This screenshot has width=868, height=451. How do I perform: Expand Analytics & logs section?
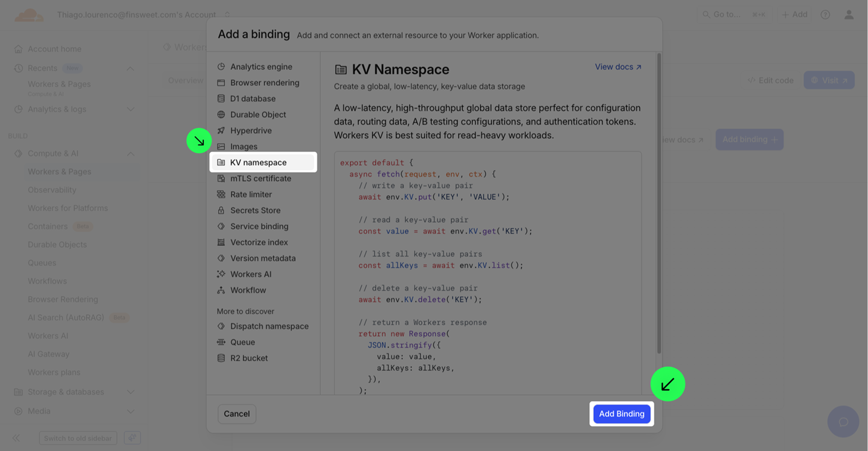(130, 109)
